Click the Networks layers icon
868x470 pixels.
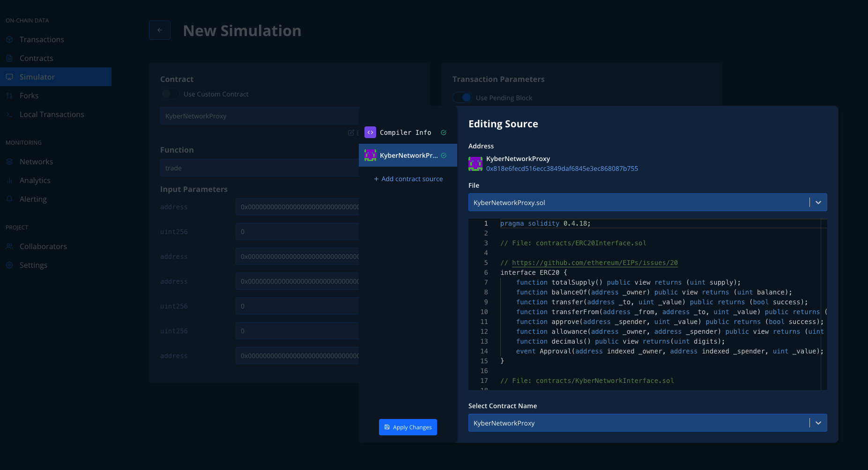coord(9,162)
